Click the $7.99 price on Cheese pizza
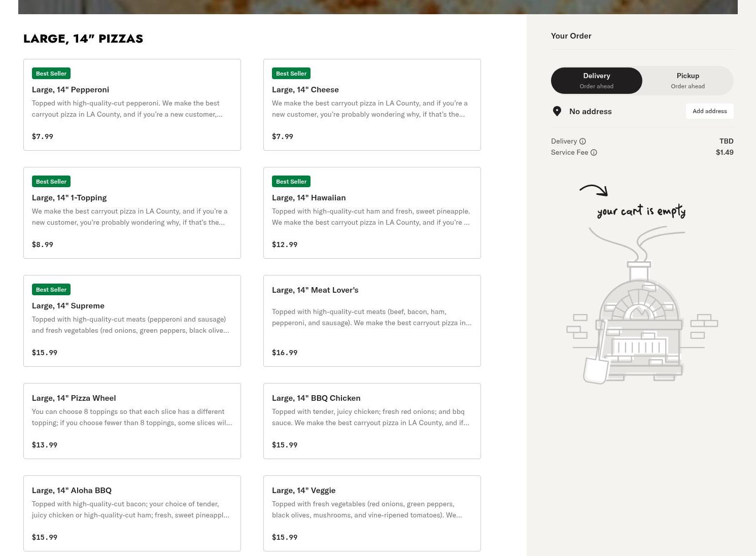 (x=283, y=136)
